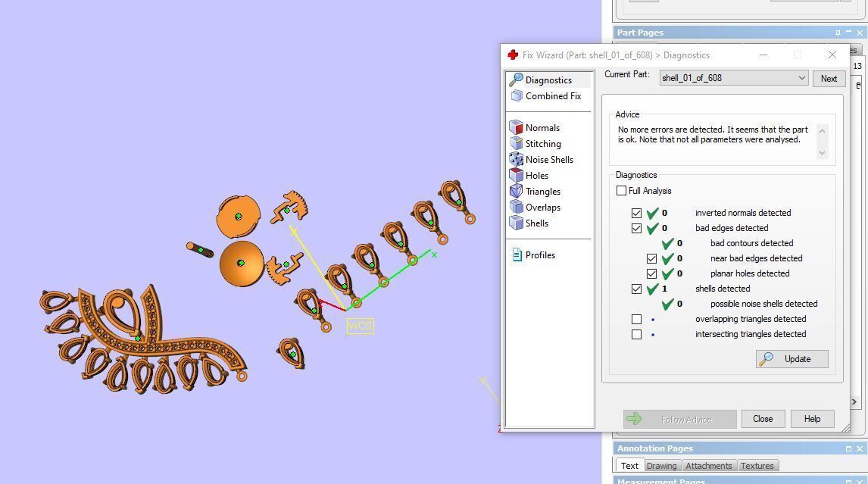Uncheck bad edges detected checkbox
Screen dimensions: 868x484
[636, 228]
